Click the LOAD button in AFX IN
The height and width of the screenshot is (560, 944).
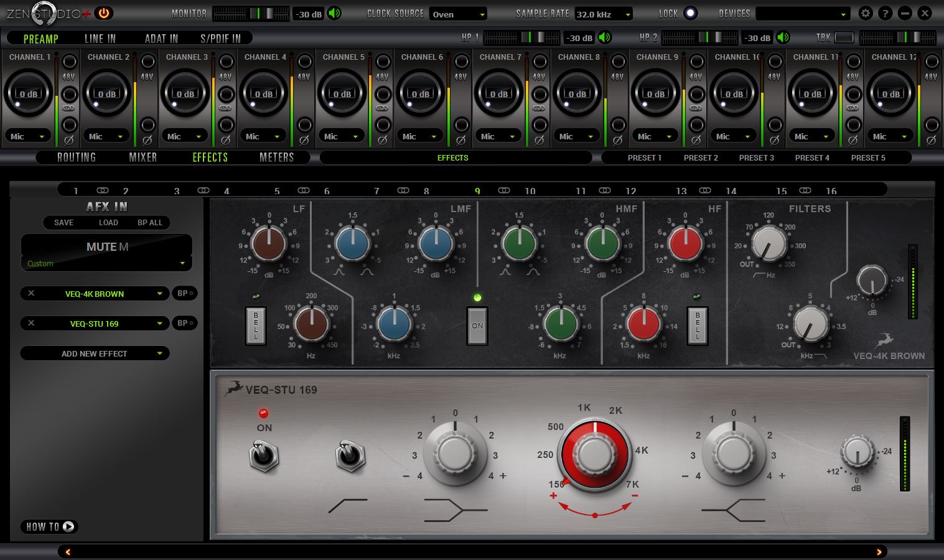pos(108,222)
